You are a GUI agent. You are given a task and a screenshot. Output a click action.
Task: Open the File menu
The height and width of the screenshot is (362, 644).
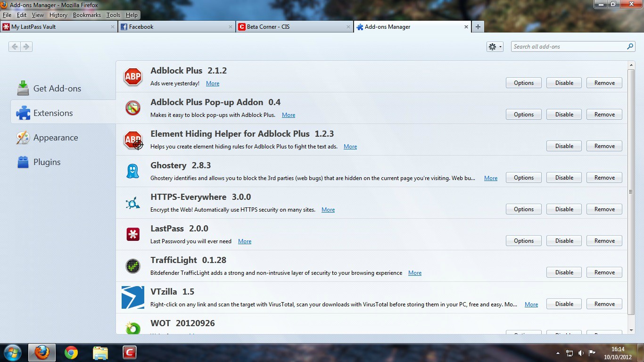pos(7,15)
